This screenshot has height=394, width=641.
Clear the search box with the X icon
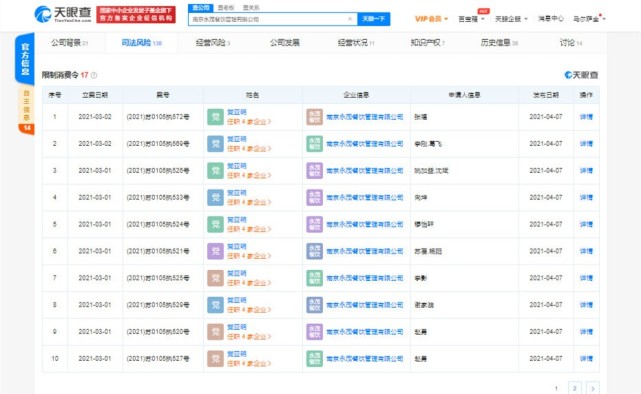point(350,19)
